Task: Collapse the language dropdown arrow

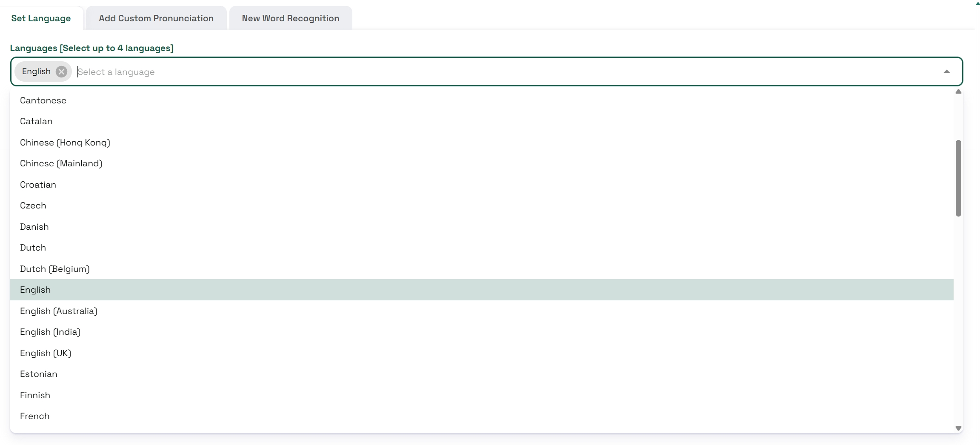Action: (x=946, y=71)
